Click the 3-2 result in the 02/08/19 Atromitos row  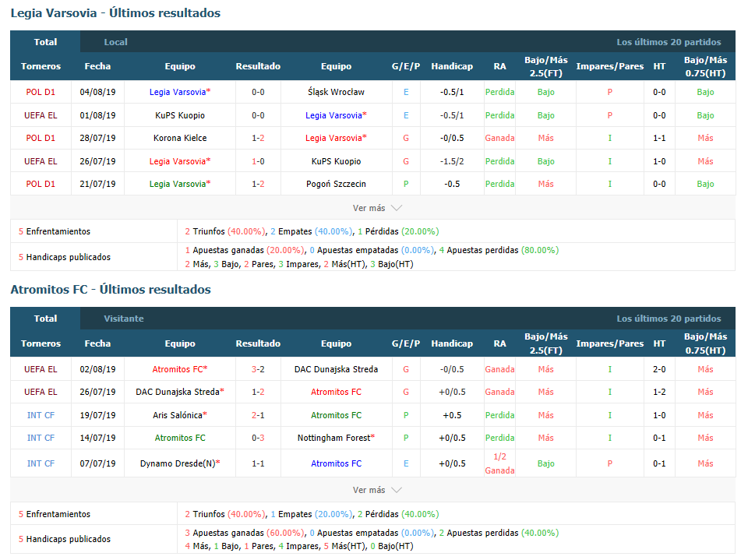point(258,369)
